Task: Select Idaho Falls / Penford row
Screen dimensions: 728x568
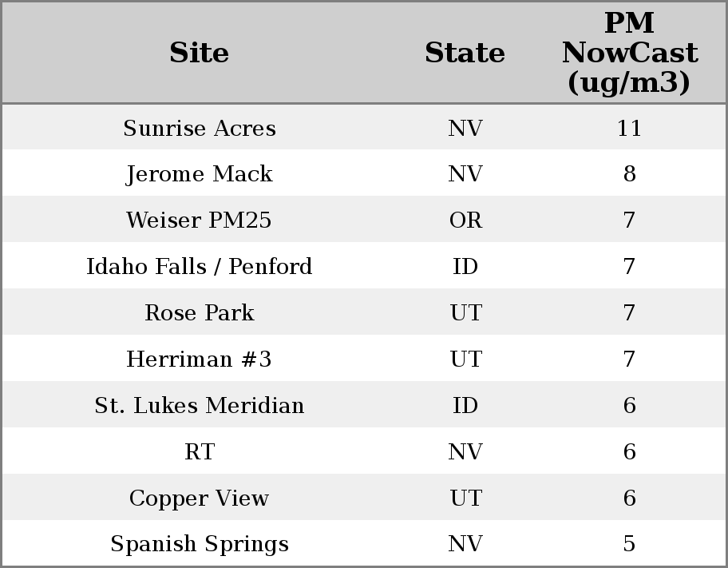Action: pyautogui.click(x=200, y=267)
